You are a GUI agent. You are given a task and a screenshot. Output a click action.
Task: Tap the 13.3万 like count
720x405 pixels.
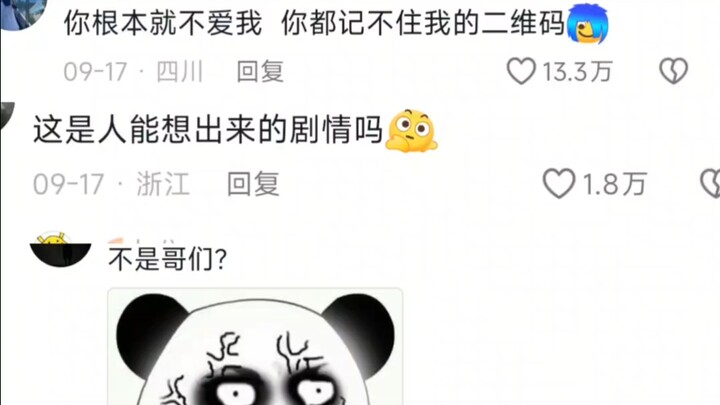(577, 72)
